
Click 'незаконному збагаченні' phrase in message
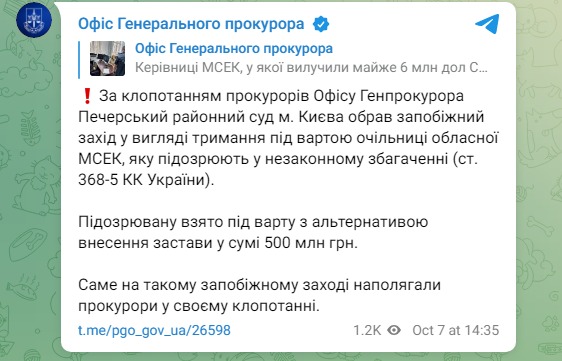pos(361,159)
